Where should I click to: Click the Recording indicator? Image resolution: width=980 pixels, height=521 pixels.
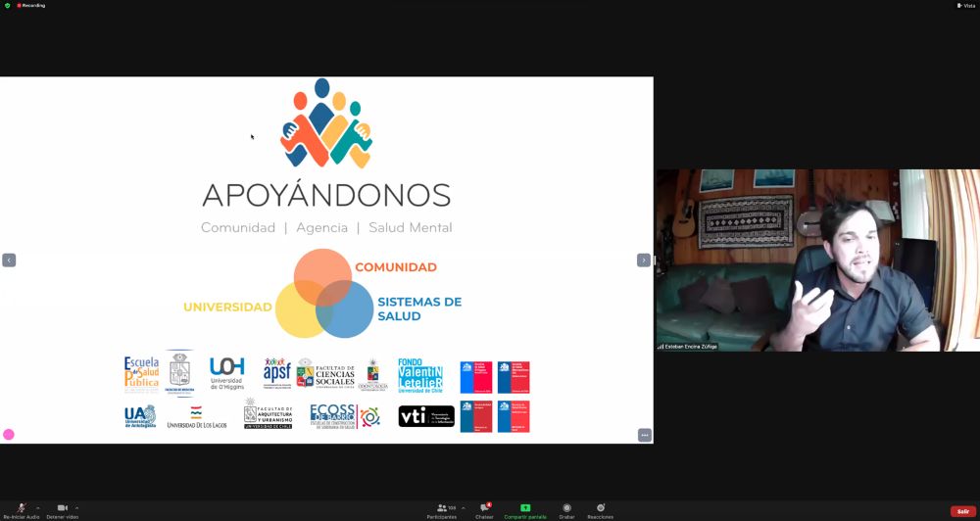point(30,6)
